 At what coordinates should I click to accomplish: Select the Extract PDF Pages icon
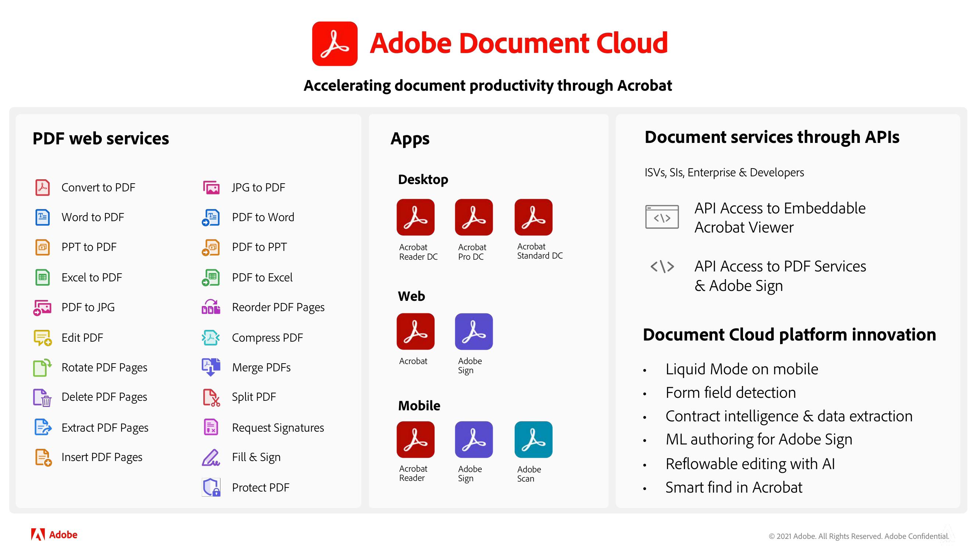tap(43, 427)
